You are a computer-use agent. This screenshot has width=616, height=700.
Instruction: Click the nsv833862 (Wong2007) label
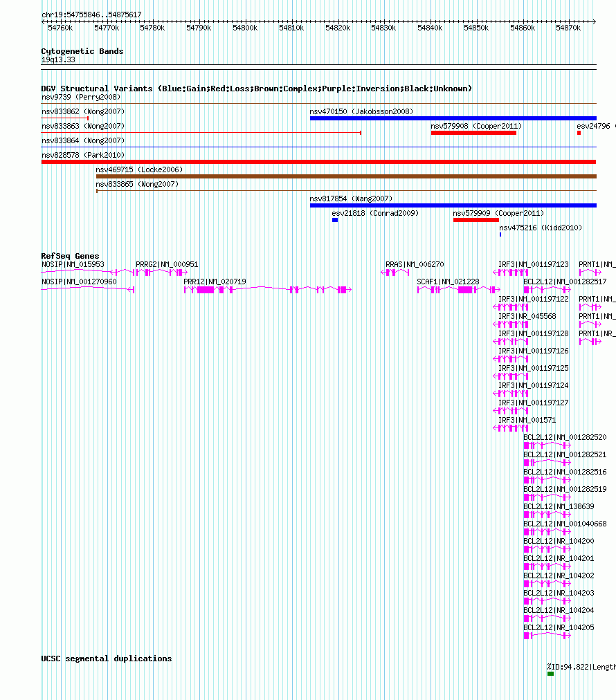pos(83,111)
